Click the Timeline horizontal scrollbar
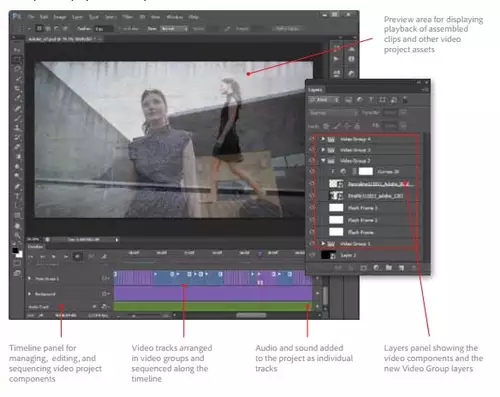Screen dimensions: 500x397 [x=251, y=315]
